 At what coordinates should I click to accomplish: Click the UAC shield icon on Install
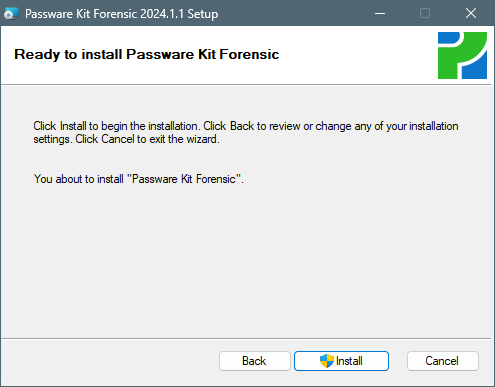[327, 361]
